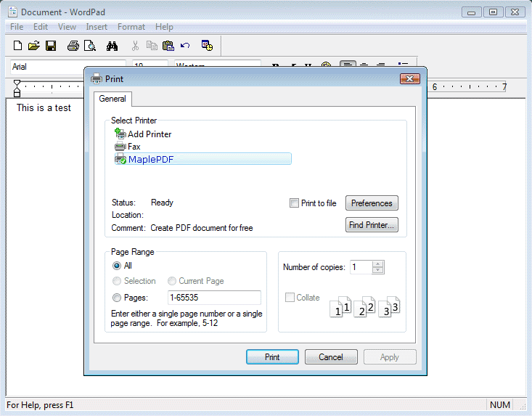
Task: Click the Add Printer label
Action: (x=150, y=134)
